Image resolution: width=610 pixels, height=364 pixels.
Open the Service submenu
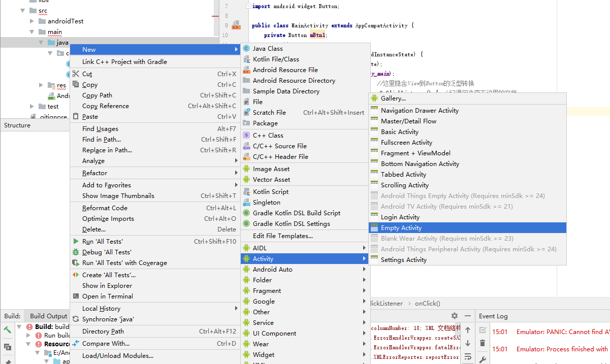click(305, 323)
